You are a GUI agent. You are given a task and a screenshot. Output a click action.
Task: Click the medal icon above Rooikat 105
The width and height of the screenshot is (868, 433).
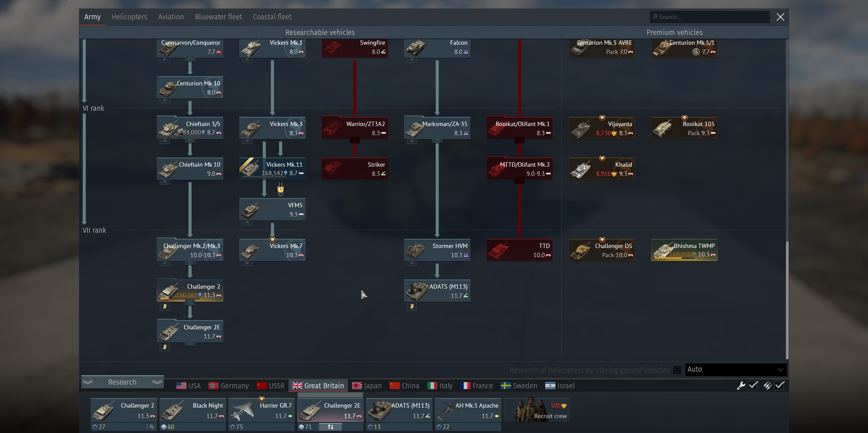click(x=685, y=118)
